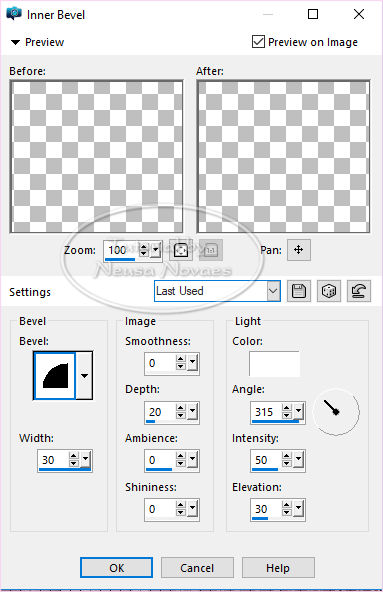Click the Fit to Window zoom icon
Image resolution: width=383 pixels, height=592 pixels.
[x=181, y=250]
